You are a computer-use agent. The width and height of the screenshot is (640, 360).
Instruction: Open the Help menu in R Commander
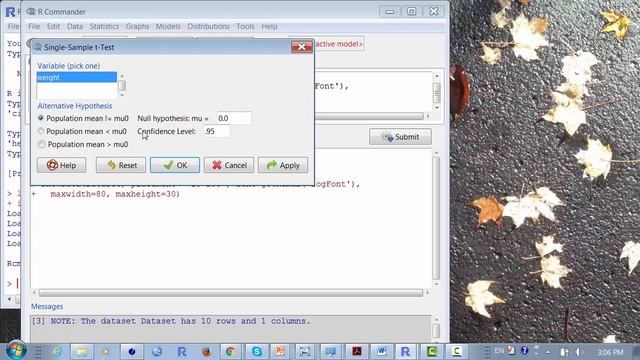tap(269, 26)
